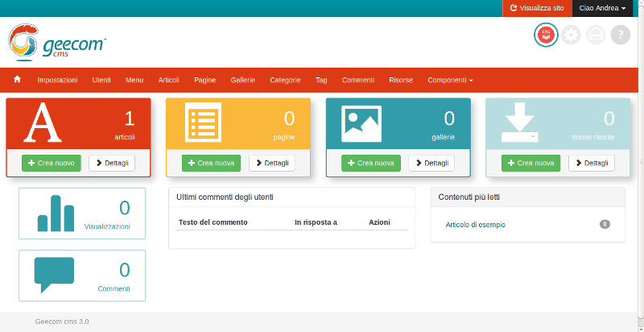
Task: Click the Geecom cms 3.0 footer text
Action: pyautogui.click(x=62, y=322)
